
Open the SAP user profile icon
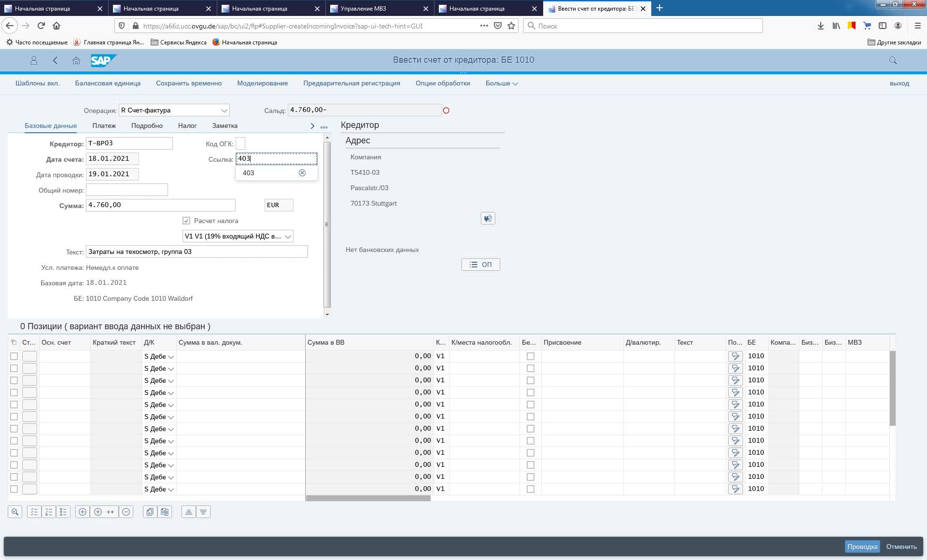click(x=34, y=60)
